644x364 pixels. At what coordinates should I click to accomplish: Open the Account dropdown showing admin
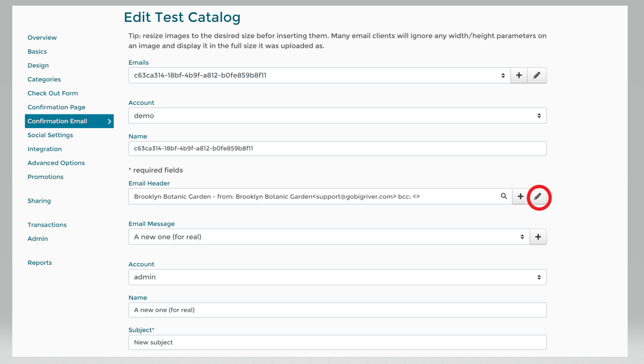click(x=337, y=277)
